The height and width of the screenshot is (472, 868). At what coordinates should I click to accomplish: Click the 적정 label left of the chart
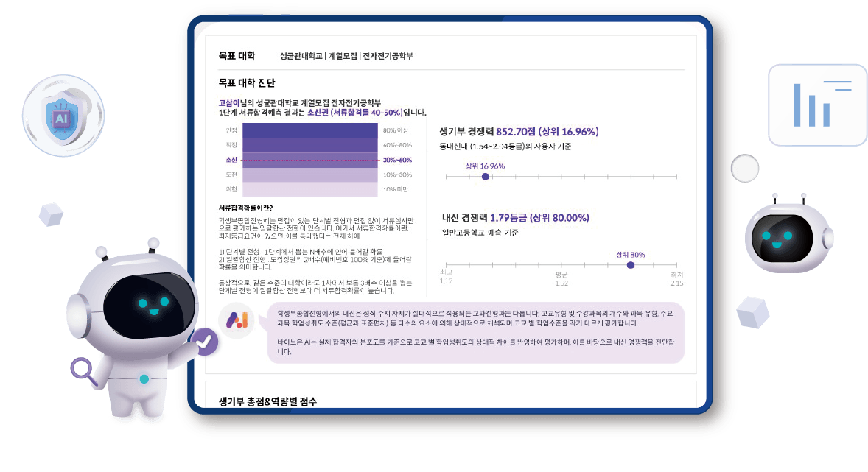click(x=231, y=145)
